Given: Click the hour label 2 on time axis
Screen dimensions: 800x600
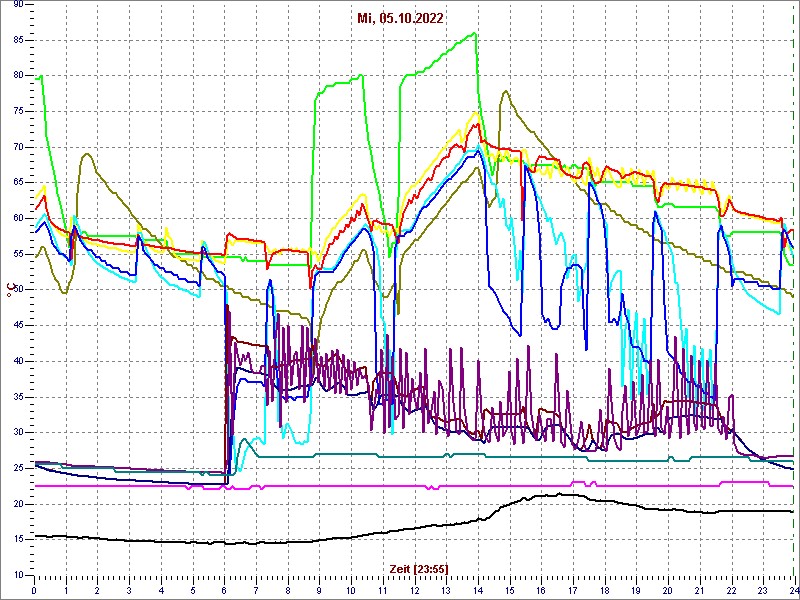Looking at the screenshot, I should (97, 589).
